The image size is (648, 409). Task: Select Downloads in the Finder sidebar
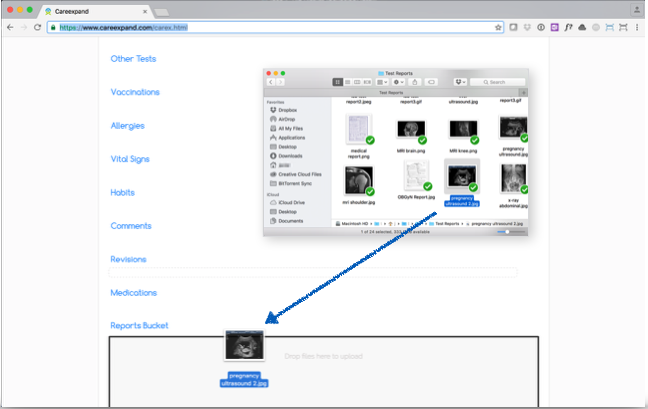tap(291, 156)
